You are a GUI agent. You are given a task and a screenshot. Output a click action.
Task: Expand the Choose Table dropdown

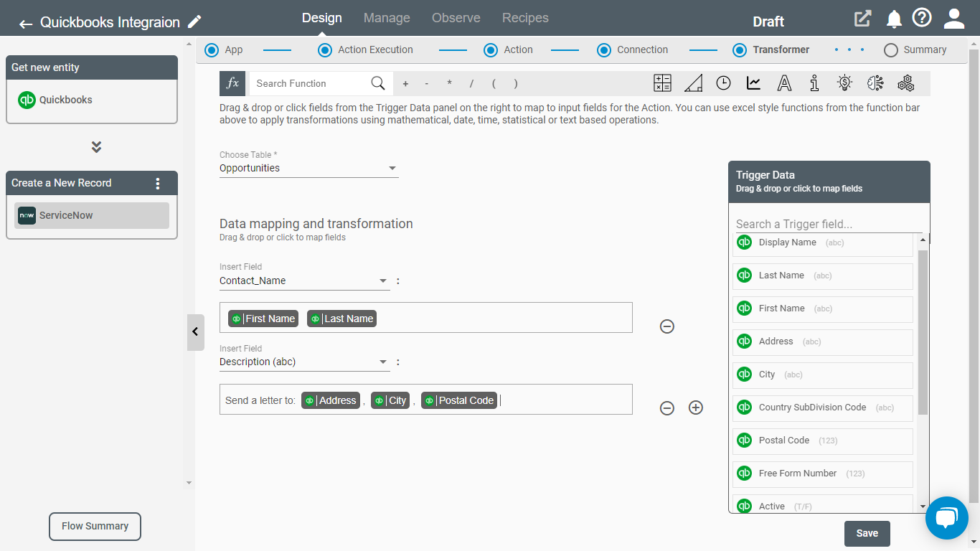pyautogui.click(x=308, y=168)
